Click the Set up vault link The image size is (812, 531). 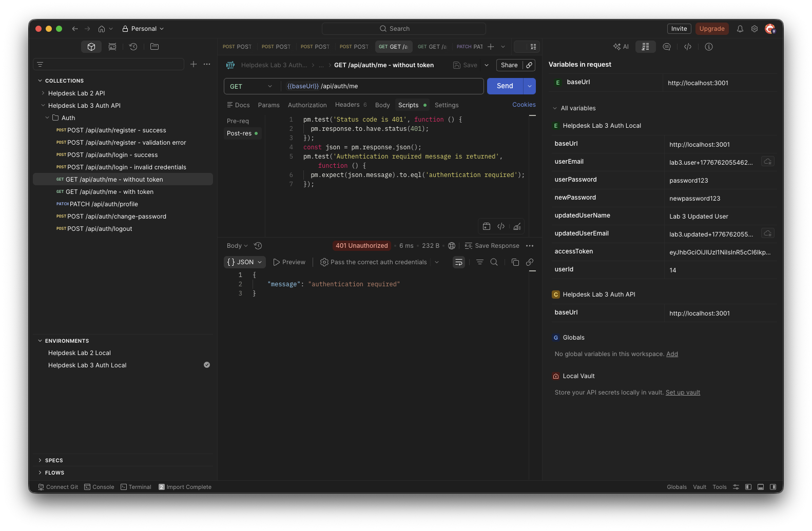coord(683,392)
